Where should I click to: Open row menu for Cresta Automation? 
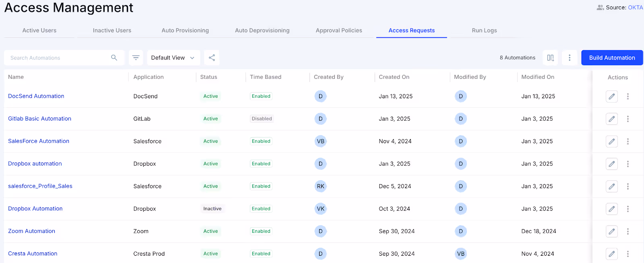(x=628, y=254)
